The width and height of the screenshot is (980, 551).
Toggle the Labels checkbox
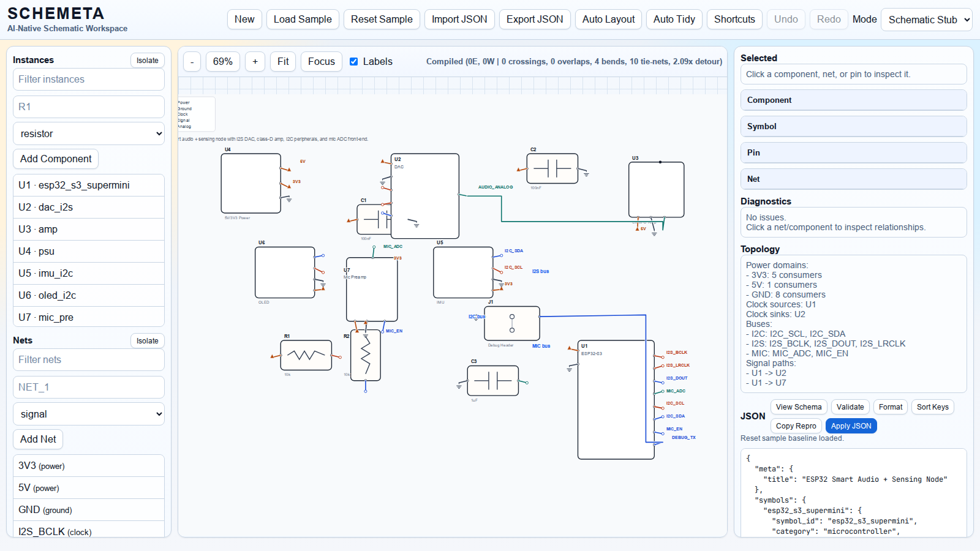[354, 62]
